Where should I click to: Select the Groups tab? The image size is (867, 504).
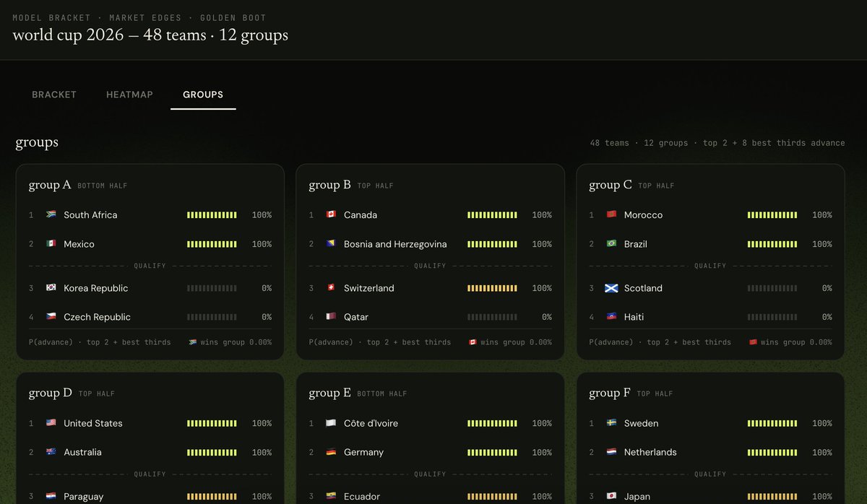pyautogui.click(x=203, y=95)
